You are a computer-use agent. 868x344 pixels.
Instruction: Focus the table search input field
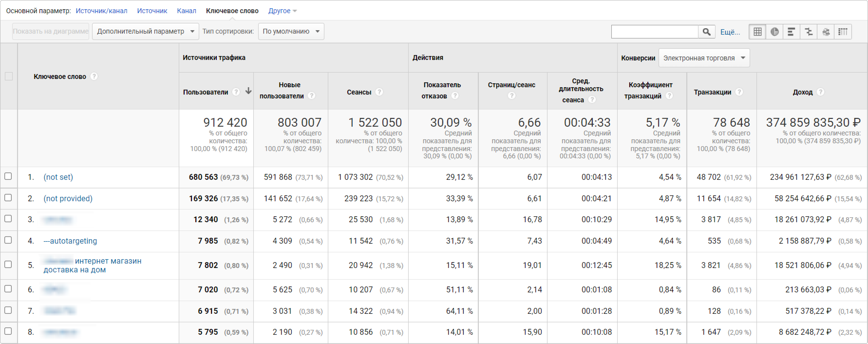[x=654, y=32]
